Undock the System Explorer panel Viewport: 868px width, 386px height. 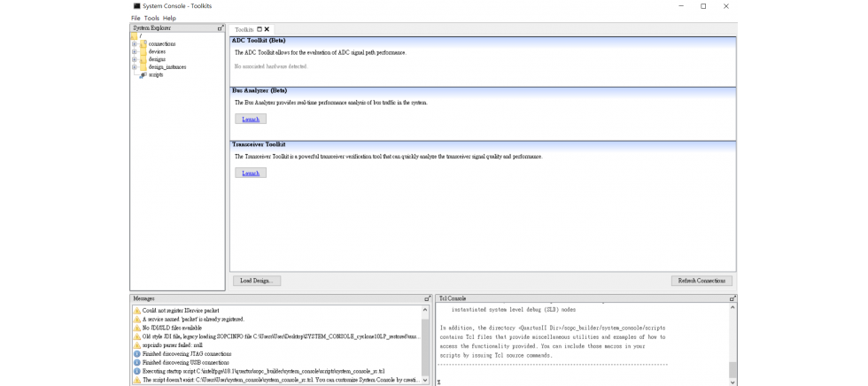click(x=221, y=28)
